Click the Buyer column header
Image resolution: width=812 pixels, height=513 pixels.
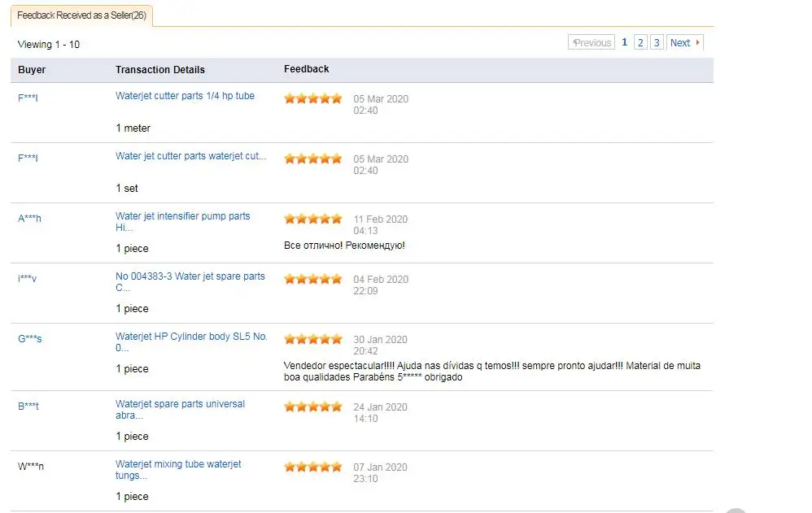click(x=32, y=70)
